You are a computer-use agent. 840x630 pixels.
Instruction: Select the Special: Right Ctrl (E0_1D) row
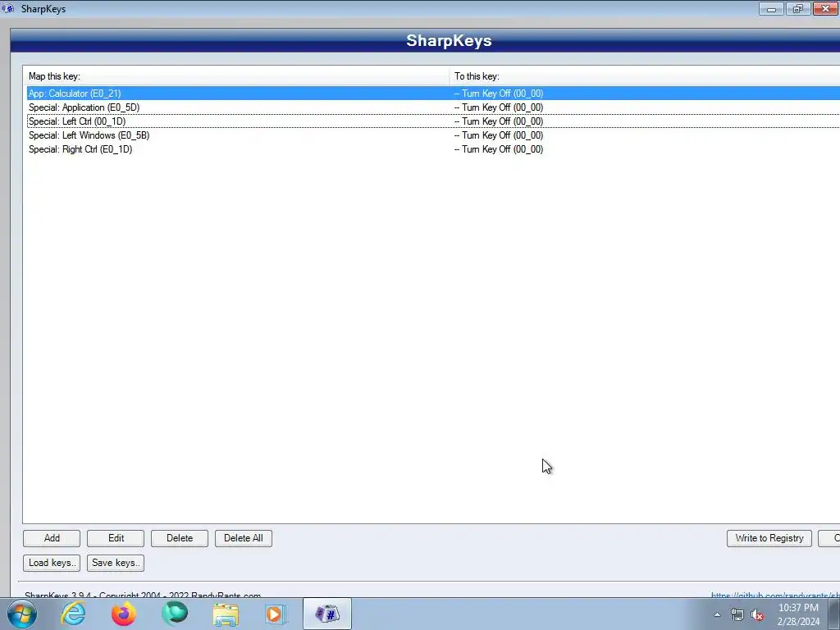(x=433, y=149)
